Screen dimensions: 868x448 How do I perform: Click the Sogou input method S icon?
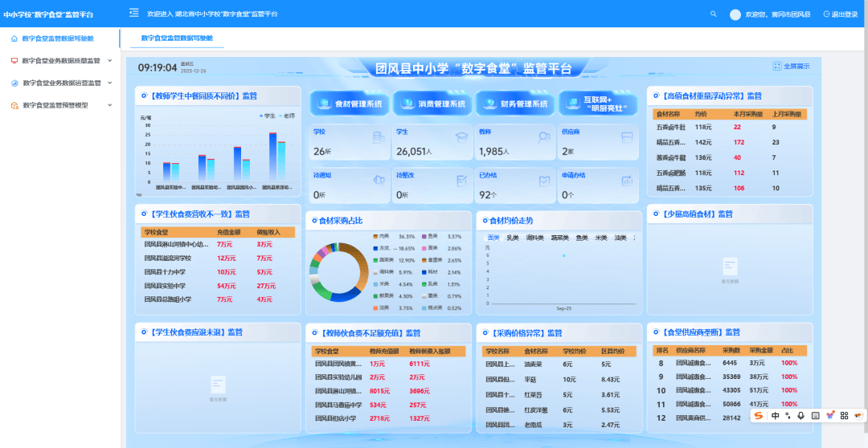(759, 415)
